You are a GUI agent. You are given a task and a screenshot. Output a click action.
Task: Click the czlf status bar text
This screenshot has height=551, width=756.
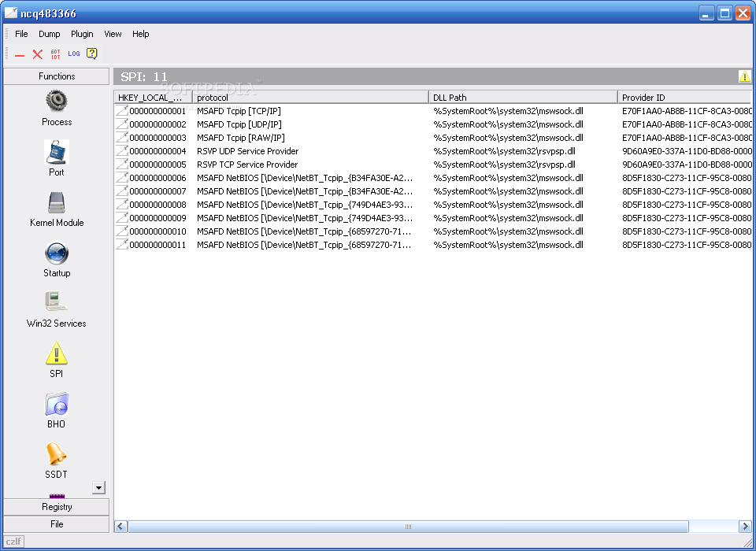[x=13, y=542]
